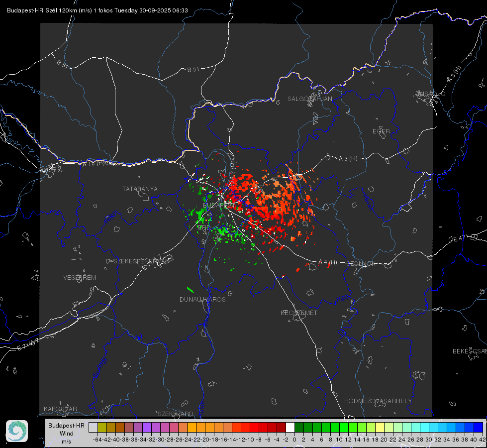This screenshot has width=487, height=448.
Task: Select the KAPOSVÁR city label
Action: pos(60,409)
